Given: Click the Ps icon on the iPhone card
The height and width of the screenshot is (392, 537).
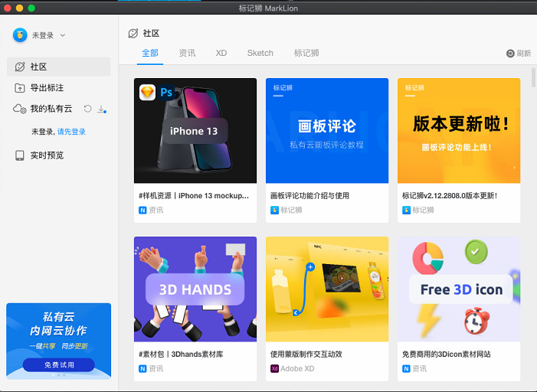Looking at the screenshot, I should 166,92.
